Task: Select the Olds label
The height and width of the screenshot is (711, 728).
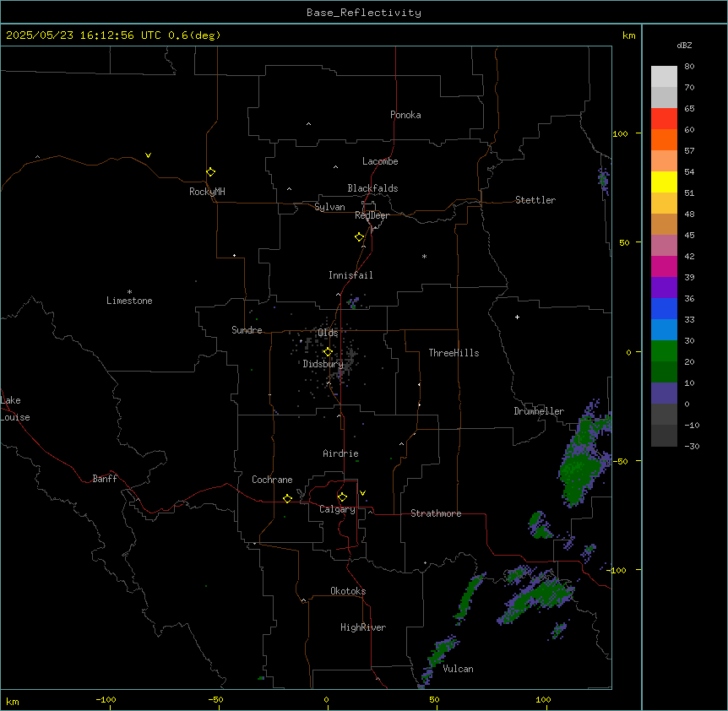Action: click(x=328, y=333)
